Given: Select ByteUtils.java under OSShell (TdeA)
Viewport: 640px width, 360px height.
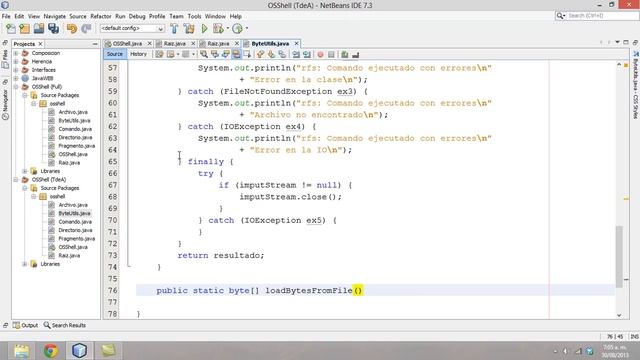Looking at the screenshot, I should 74,213.
